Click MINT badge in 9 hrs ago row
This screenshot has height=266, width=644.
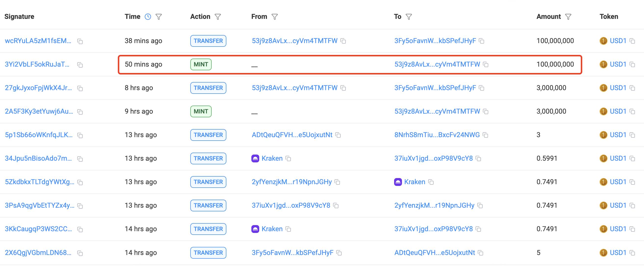[201, 111]
